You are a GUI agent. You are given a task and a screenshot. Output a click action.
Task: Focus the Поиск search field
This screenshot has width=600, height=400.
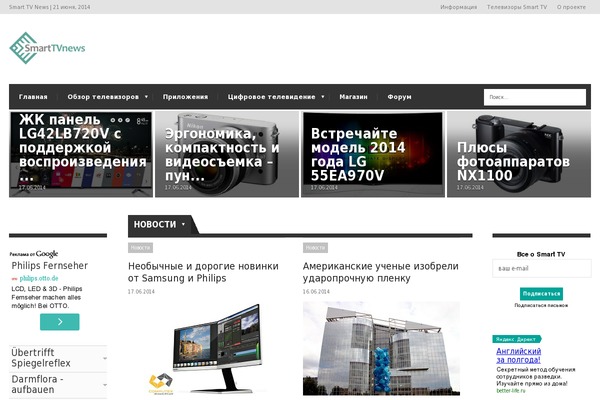tap(535, 97)
